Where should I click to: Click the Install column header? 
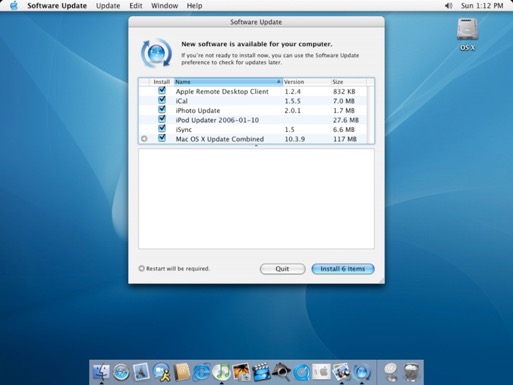pyautogui.click(x=162, y=82)
